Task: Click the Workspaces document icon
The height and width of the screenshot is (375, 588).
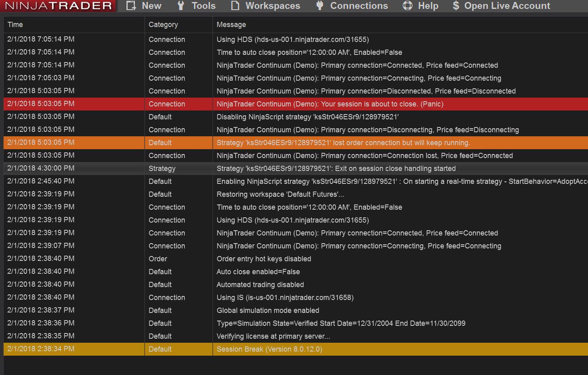Action: click(235, 6)
